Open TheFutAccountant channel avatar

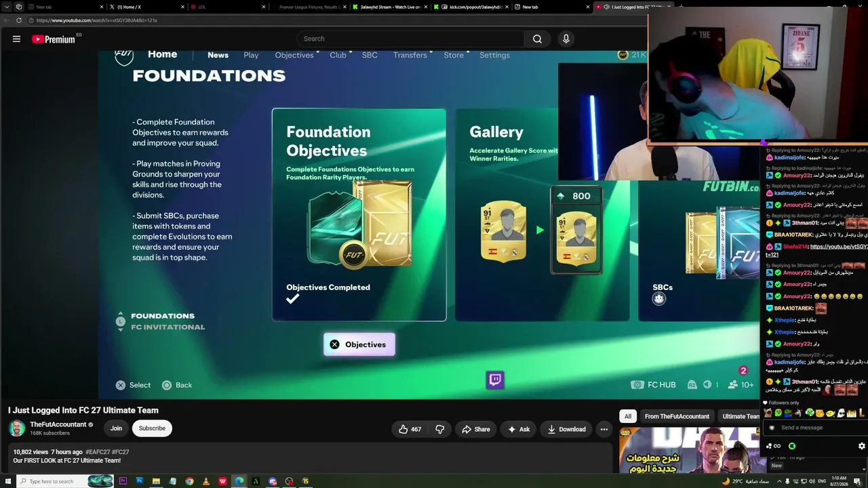[16, 428]
